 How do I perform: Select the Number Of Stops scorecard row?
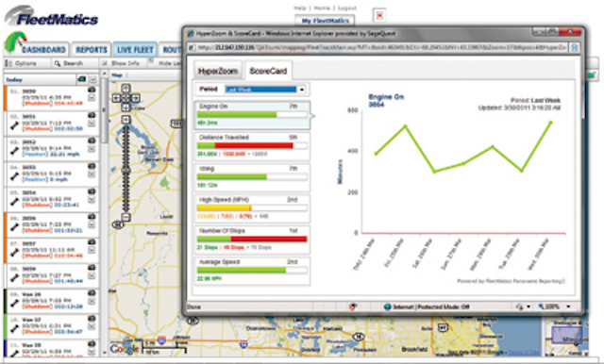tap(252, 240)
